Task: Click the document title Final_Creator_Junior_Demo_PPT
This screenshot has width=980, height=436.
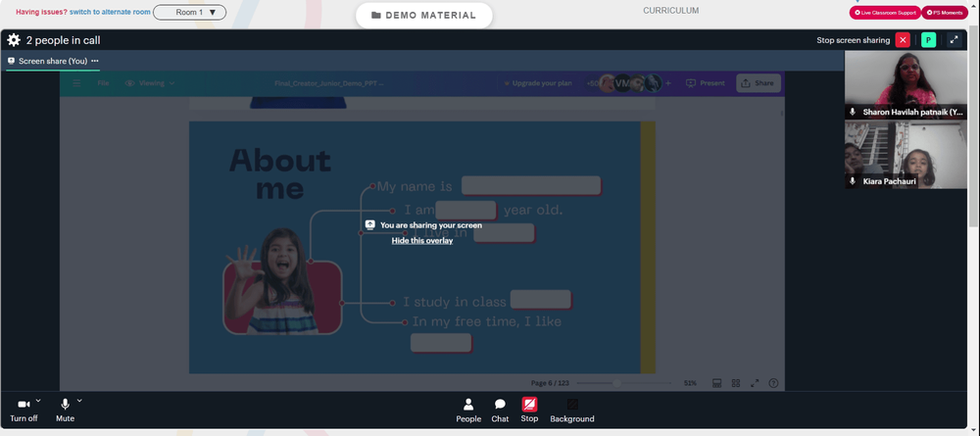Action: click(329, 83)
